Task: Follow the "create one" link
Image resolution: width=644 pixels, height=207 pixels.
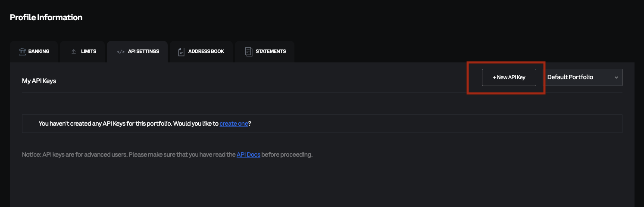Action: tap(234, 124)
